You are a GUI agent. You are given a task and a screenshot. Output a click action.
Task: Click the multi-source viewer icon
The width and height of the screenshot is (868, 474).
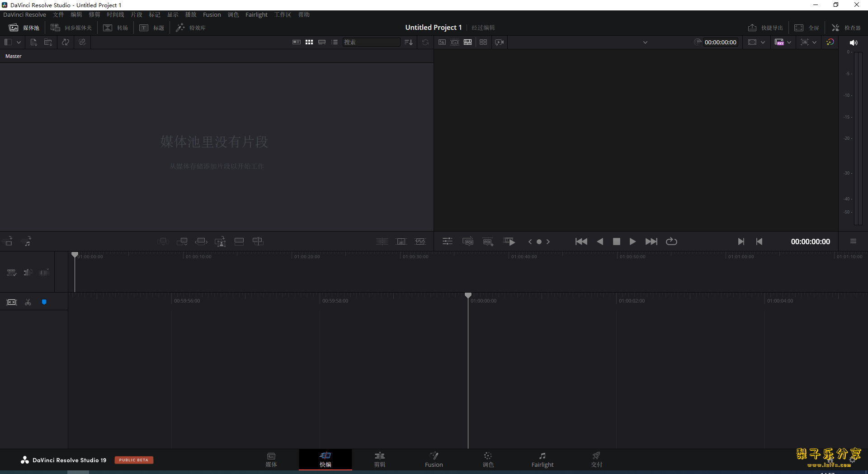coord(483,42)
